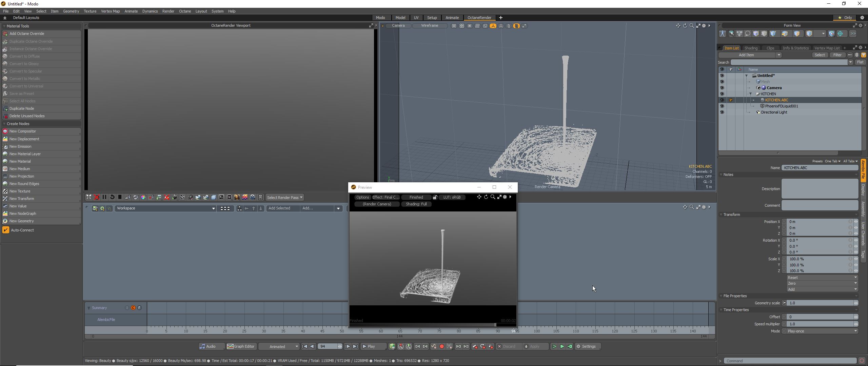Click the restart render icon
Image resolution: width=868 pixels, height=366 pixels.
112,197
